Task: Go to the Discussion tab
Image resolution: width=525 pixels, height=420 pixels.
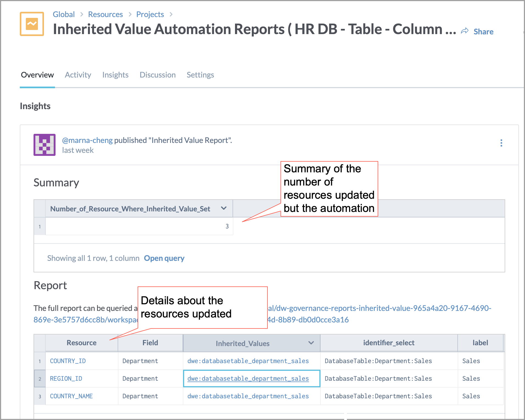Action: click(x=157, y=75)
